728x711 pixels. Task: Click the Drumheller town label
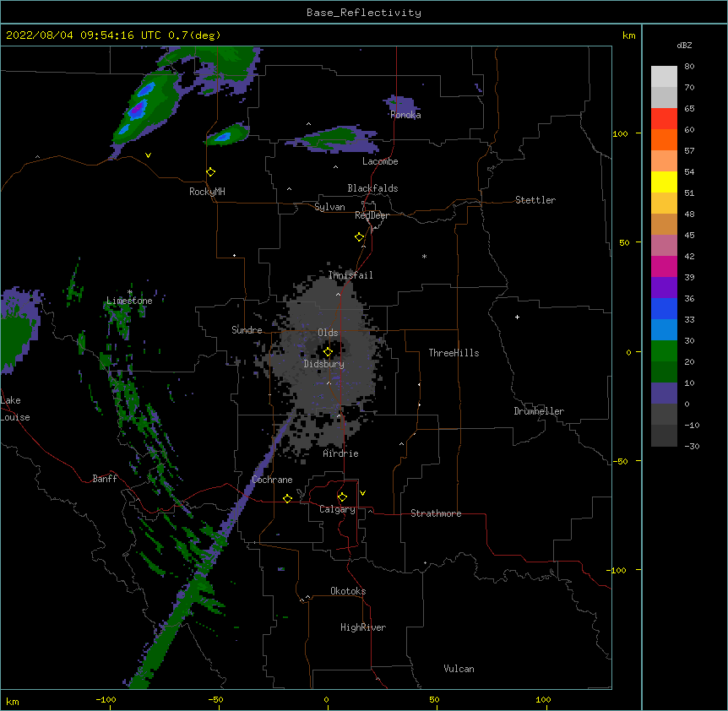(539, 411)
